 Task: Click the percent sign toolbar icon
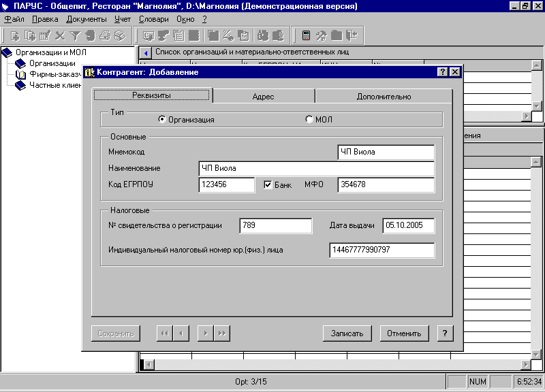(x=228, y=36)
